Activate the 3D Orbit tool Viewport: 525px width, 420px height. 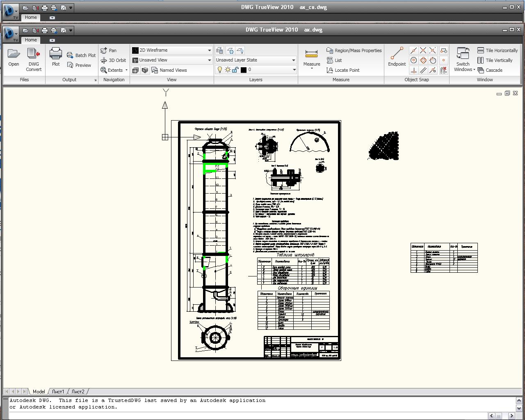[x=113, y=60]
